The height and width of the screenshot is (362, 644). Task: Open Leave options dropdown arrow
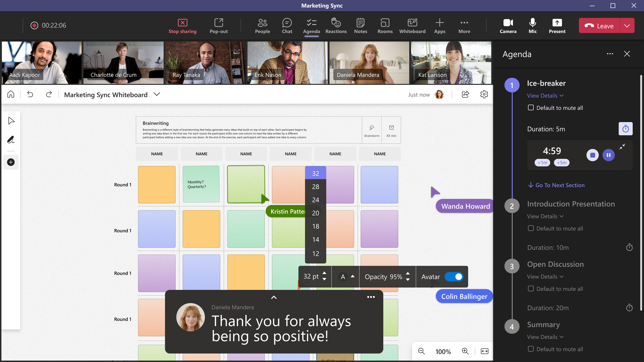click(627, 25)
